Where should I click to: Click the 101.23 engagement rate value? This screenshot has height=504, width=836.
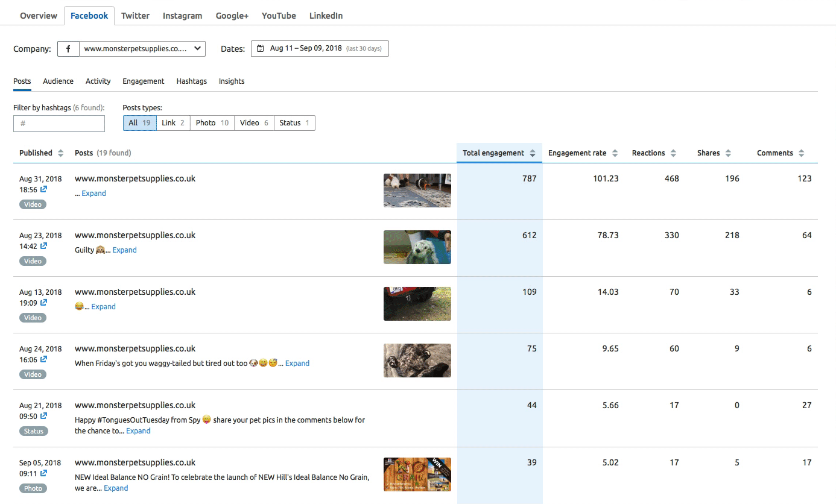(x=604, y=178)
